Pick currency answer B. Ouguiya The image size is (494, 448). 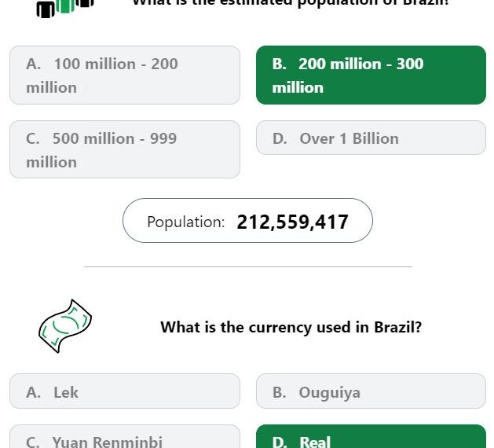(371, 391)
